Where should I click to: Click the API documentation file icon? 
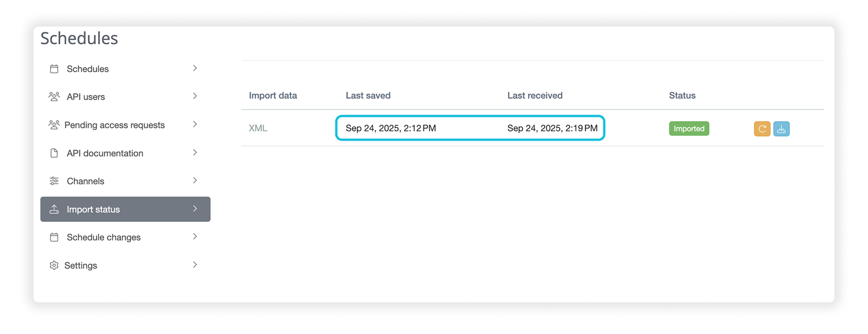tap(54, 153)
